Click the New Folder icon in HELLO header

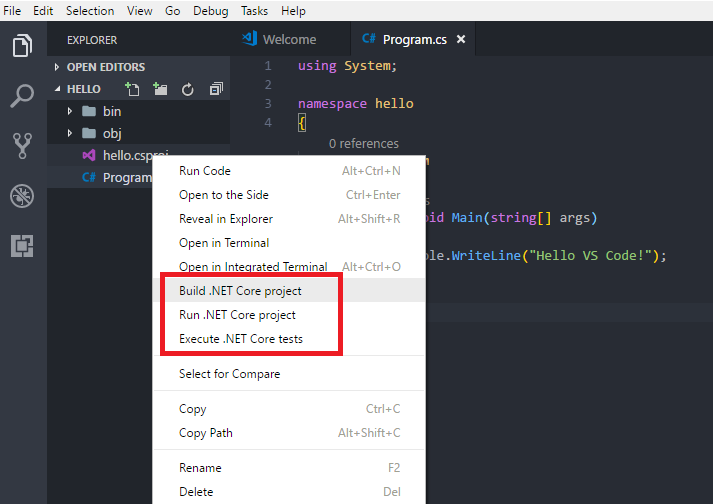coord(160,89)
